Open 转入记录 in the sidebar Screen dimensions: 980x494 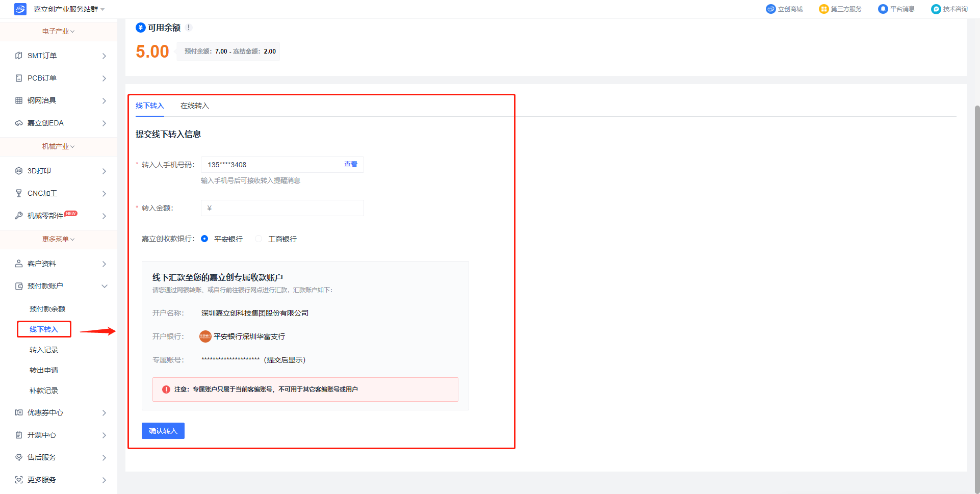44,350
